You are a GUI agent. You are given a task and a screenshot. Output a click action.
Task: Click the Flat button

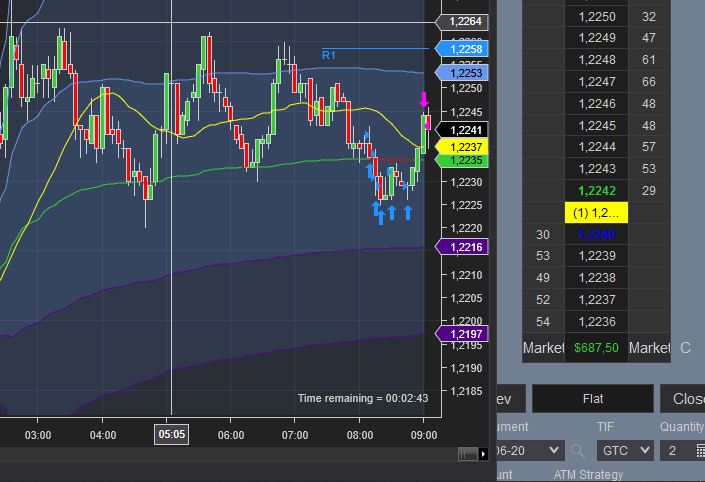click(x=593, y=398)
